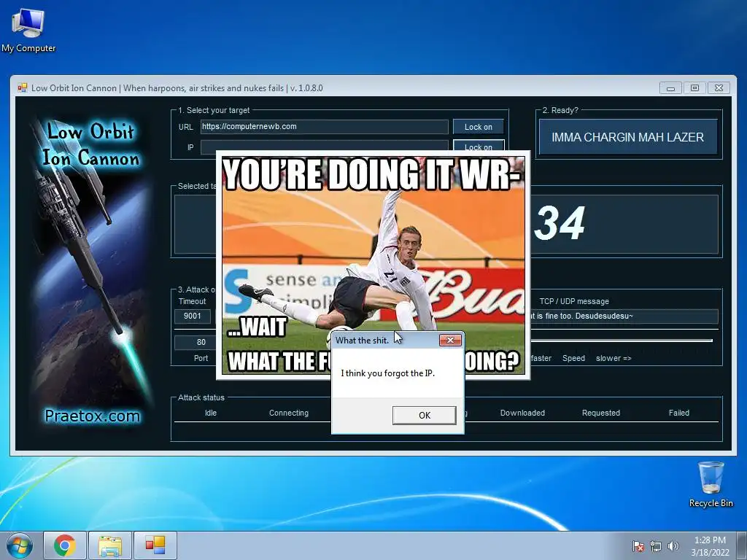Viewport: 747px width, 560px height.
Task: Click the Timeout label
Action: coord(192,301)
